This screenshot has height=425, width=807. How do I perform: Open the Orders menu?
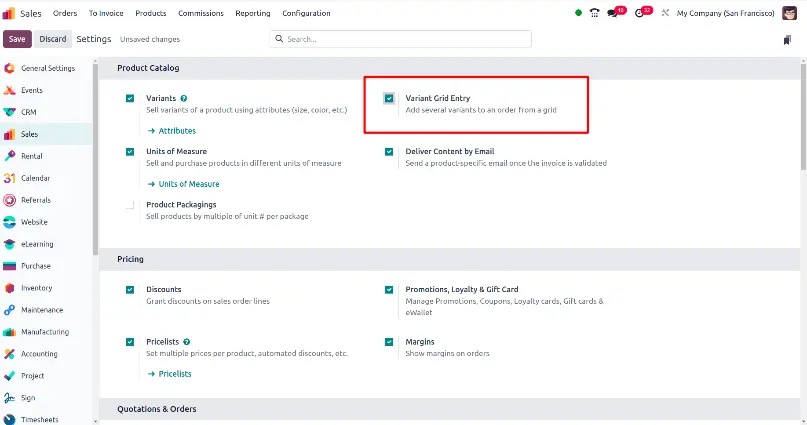pyautogui.click(x=65, y=13)
